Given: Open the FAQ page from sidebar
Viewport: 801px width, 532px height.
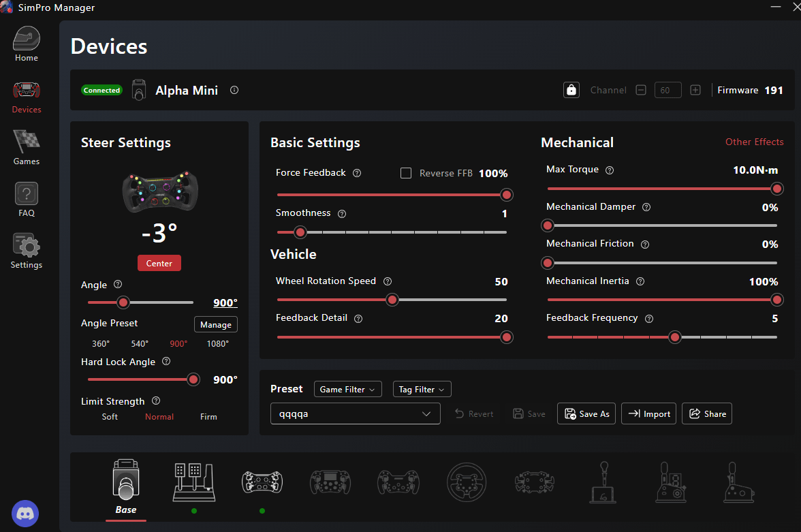Looking at the screenshot, I should (x=27, y=200).
